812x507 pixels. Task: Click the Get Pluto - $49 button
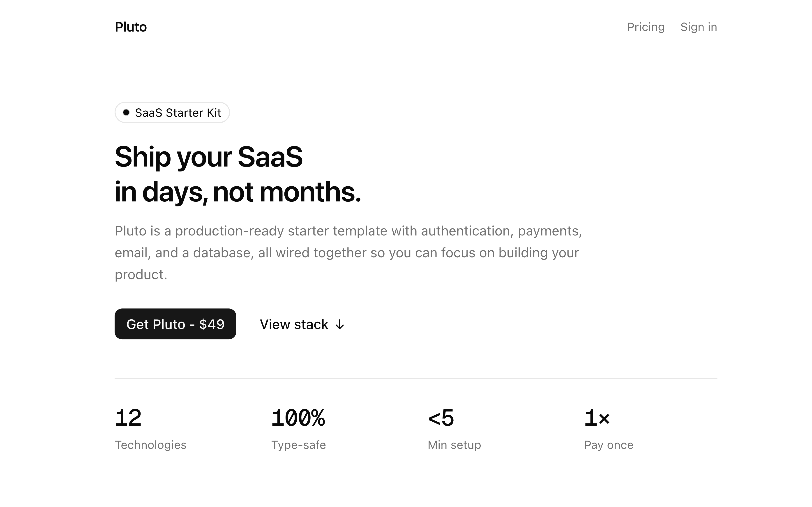tap(175, 324)
